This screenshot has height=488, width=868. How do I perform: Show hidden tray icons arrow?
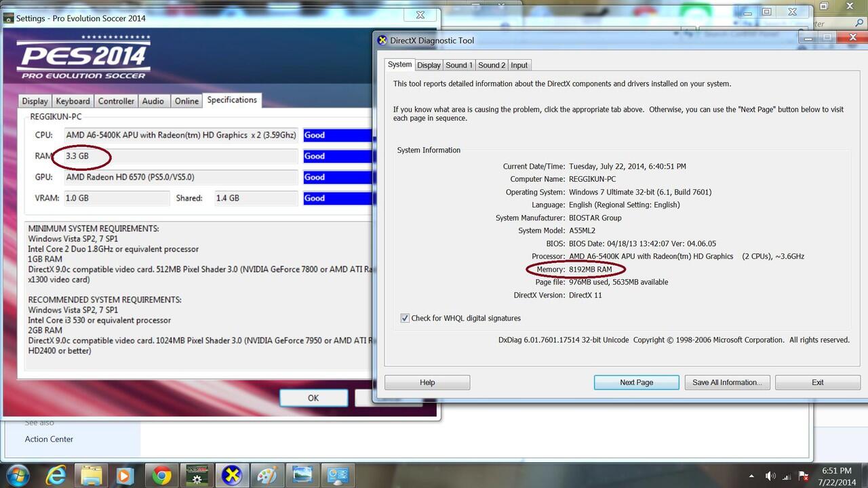[751, 476]
